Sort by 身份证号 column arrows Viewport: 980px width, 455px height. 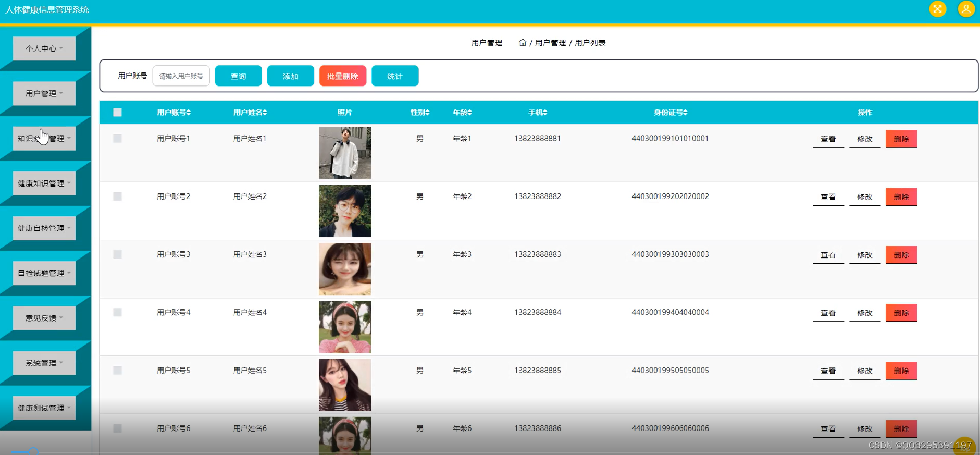pos(686,113)
